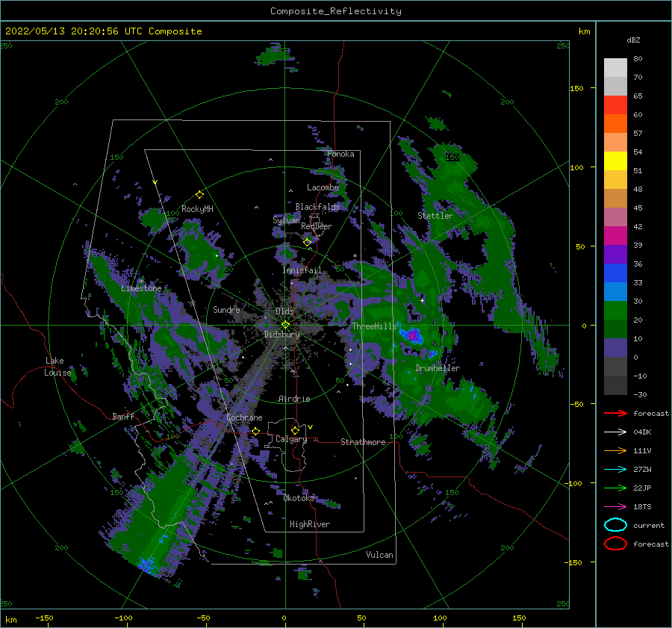The height and width of the screenshot is (628, 672).
Task: Click the Airdrie label
Action: pyautogui.click(x=294, y=399)
